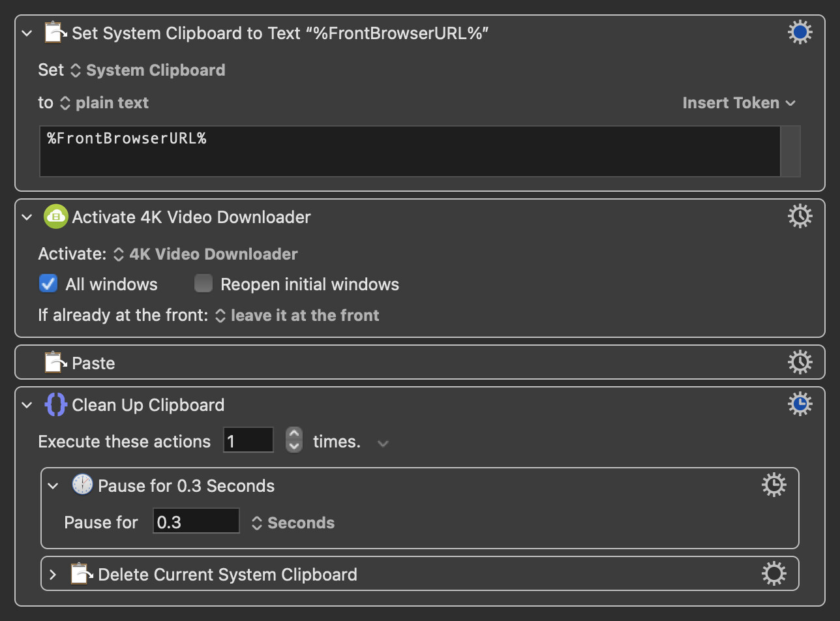Collapse the Set System Clipboard to Text action
The image size is (840, 621).
coord(27,33)
